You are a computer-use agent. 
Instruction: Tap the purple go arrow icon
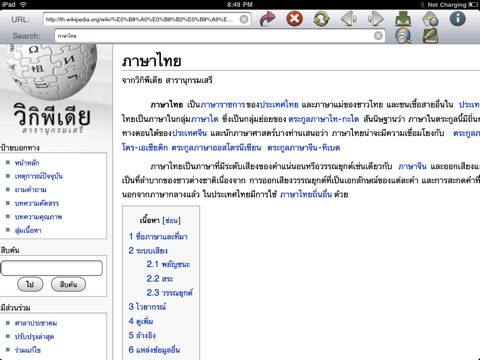(268, 18)
